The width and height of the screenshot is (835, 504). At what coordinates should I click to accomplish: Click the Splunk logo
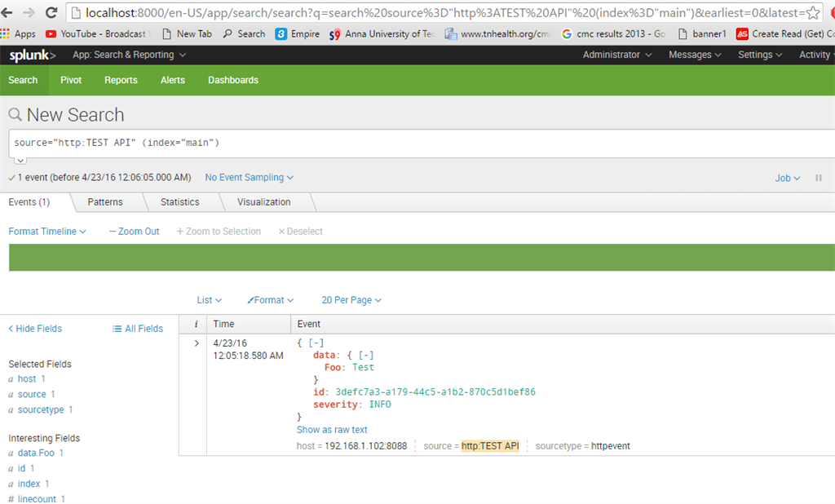[32, 55]
